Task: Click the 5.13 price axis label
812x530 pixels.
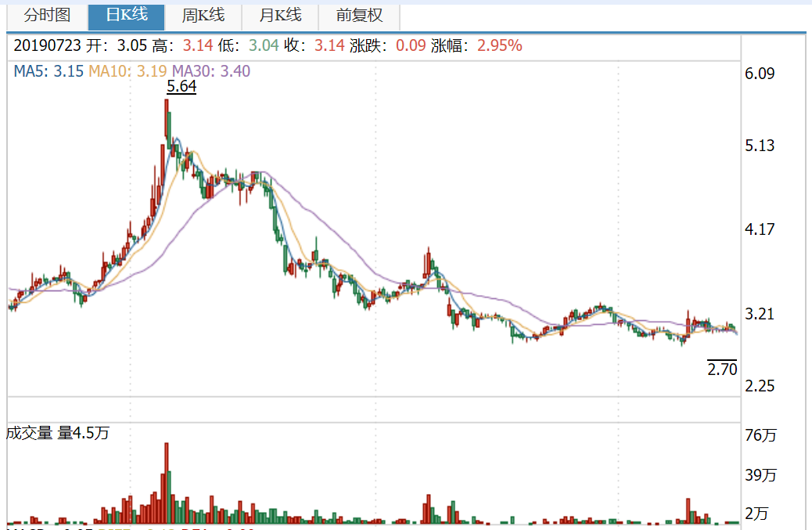Action: 760,146
